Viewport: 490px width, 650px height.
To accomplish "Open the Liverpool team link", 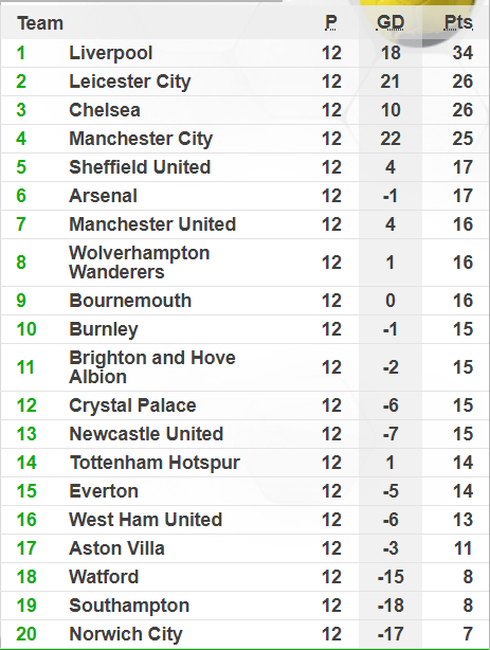I will (111, 53).
